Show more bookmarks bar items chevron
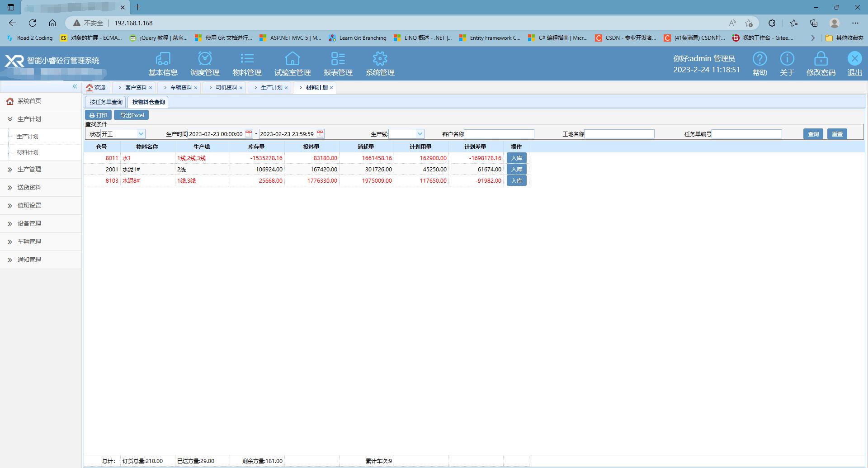This screenshot has width=868, height=468. tap(813, 38)
